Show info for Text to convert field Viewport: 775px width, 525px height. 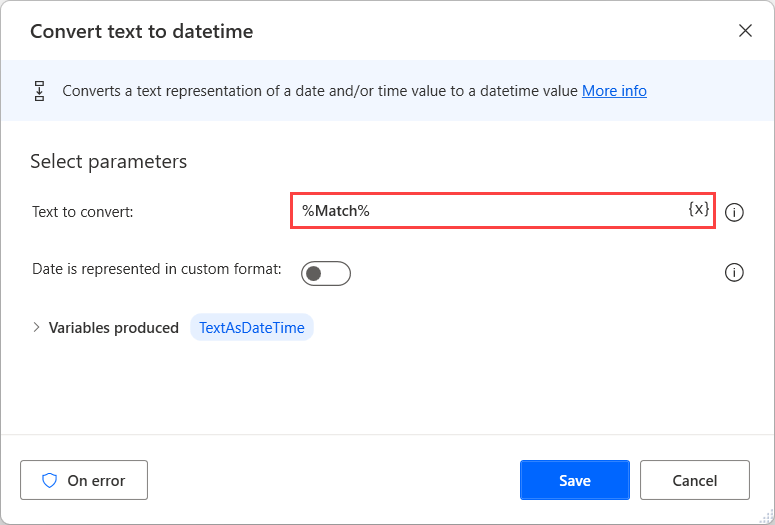coord(734,213)
